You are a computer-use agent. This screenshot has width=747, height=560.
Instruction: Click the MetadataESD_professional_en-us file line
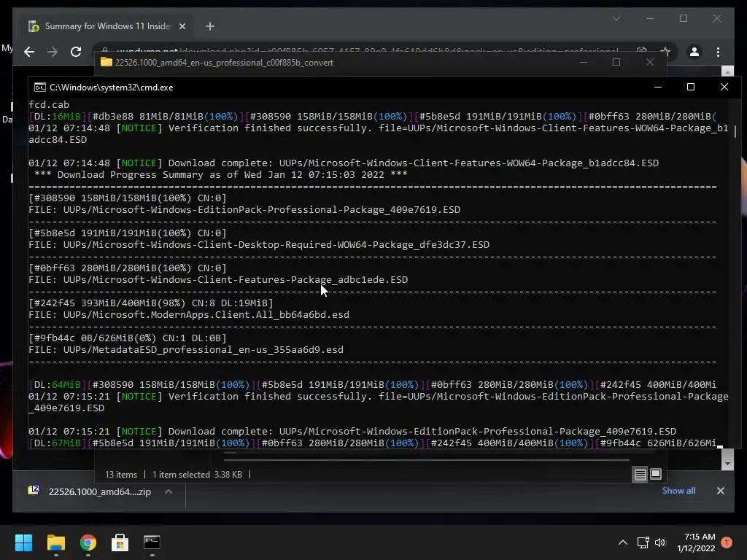tap(186, 350)
